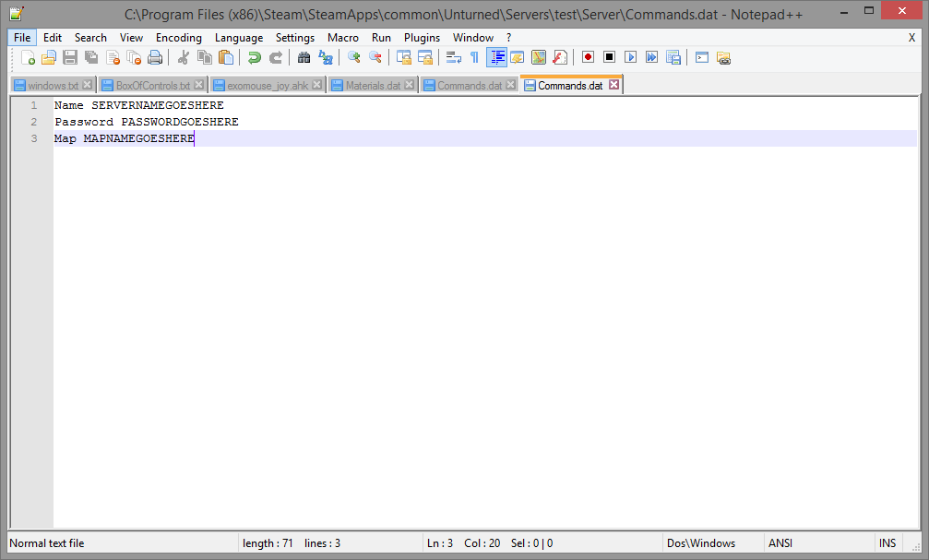Stop macro recording
929x560 pixels.
tap(609, 57)
